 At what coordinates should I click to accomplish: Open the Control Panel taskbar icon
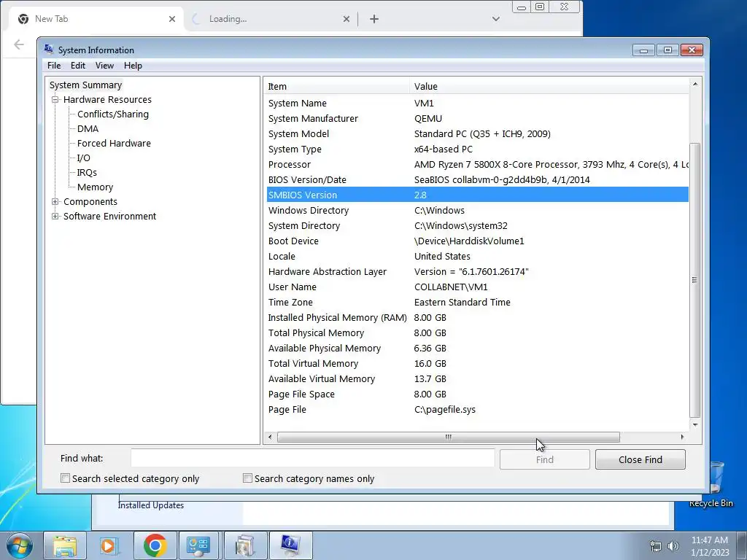tap(198, 545)
